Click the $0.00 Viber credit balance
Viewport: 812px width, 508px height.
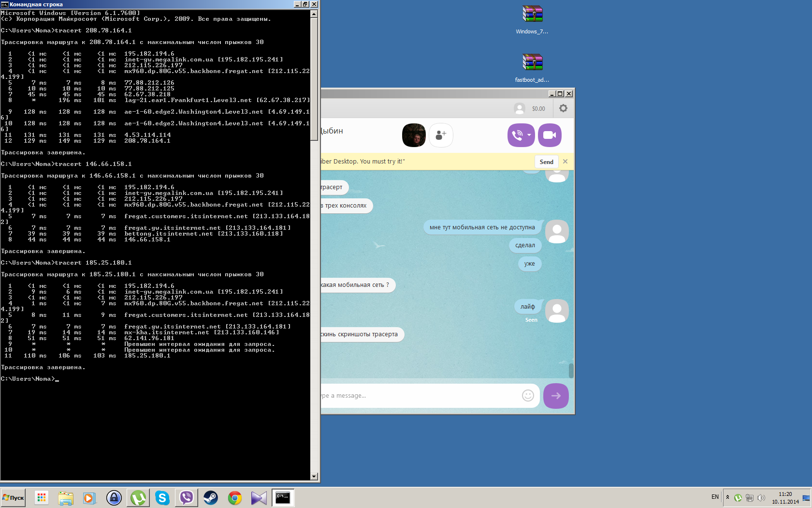coord(538,109)
